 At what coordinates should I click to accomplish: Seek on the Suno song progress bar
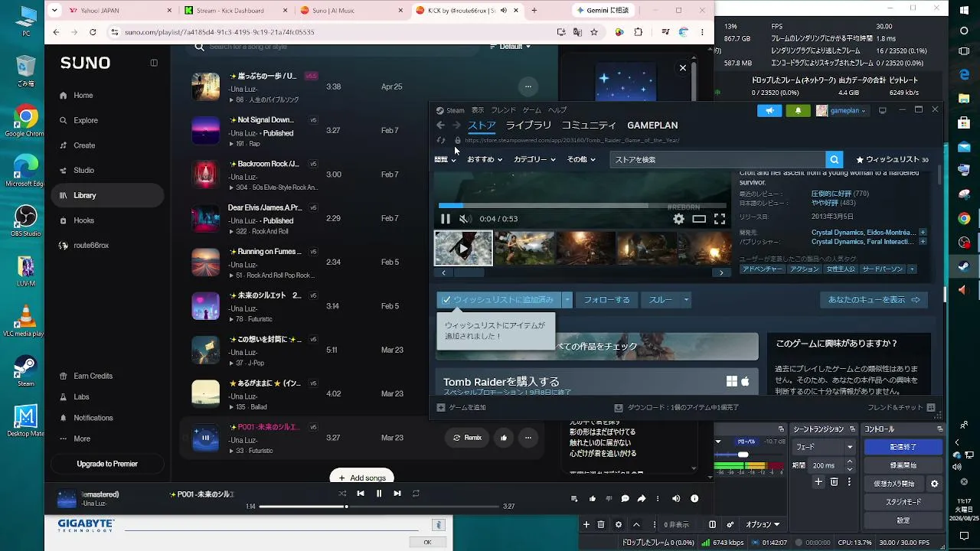(379, 507)
